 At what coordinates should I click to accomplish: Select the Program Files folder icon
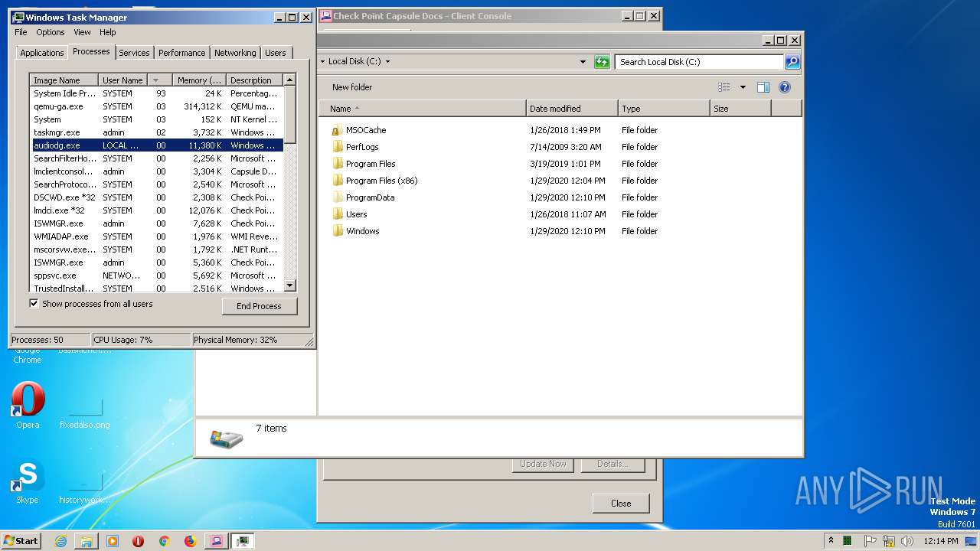[336, 164]
